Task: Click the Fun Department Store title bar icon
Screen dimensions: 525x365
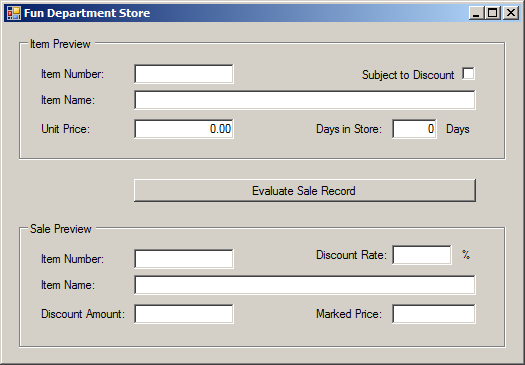Action: (x=14, y=13)
